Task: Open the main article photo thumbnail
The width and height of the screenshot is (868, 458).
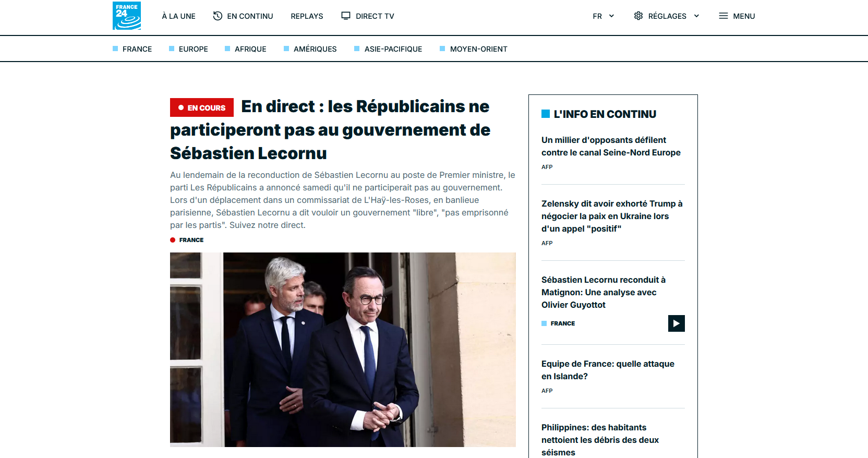Action: pyautogui.click(x=343, y=349)
